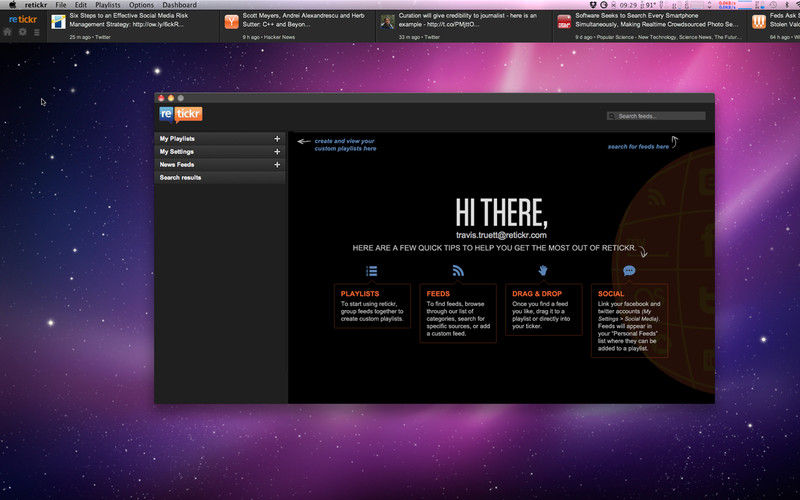This screenshot has width=800, height=500.
Task: Open the Dashboard menu
Action: [180, 5]
